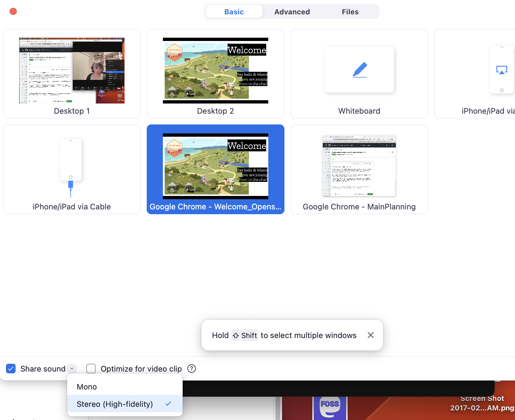Viewport: 515px width, 420px height.
Task: Open the FOSS app icon on desktop
Action: [x=330, y=407]
